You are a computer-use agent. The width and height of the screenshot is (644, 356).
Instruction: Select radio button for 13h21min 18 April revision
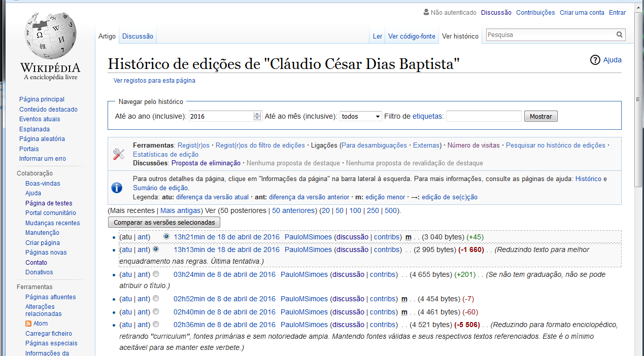coord(166,237)
